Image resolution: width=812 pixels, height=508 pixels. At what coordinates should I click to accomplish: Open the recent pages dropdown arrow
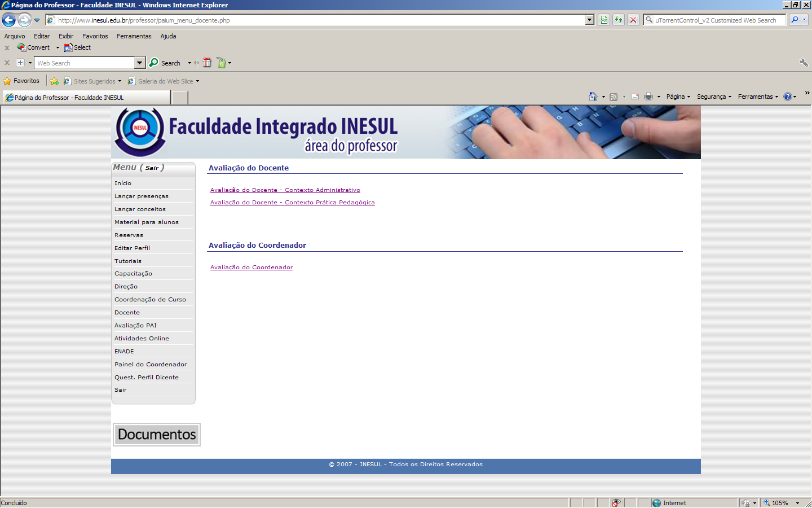37,20
